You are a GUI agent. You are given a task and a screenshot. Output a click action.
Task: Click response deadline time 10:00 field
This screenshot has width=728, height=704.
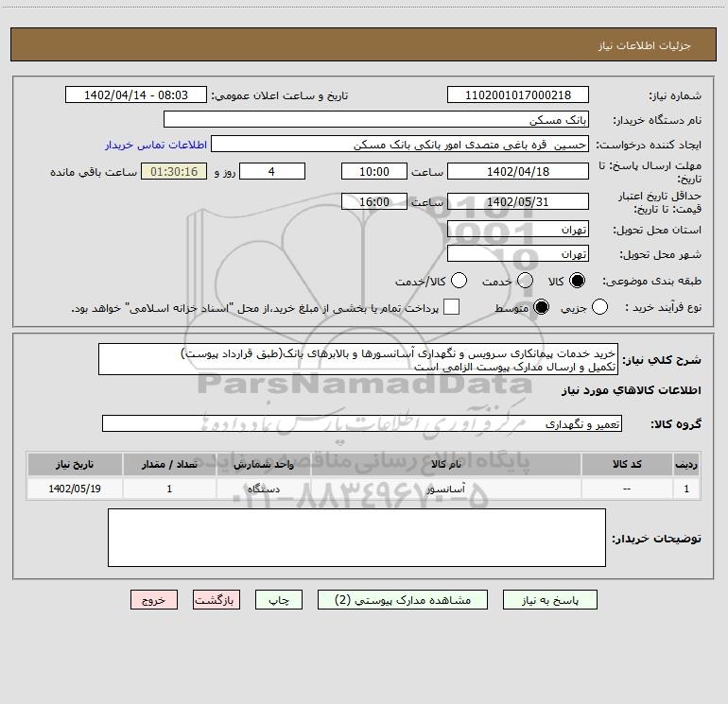pos(374,172)
